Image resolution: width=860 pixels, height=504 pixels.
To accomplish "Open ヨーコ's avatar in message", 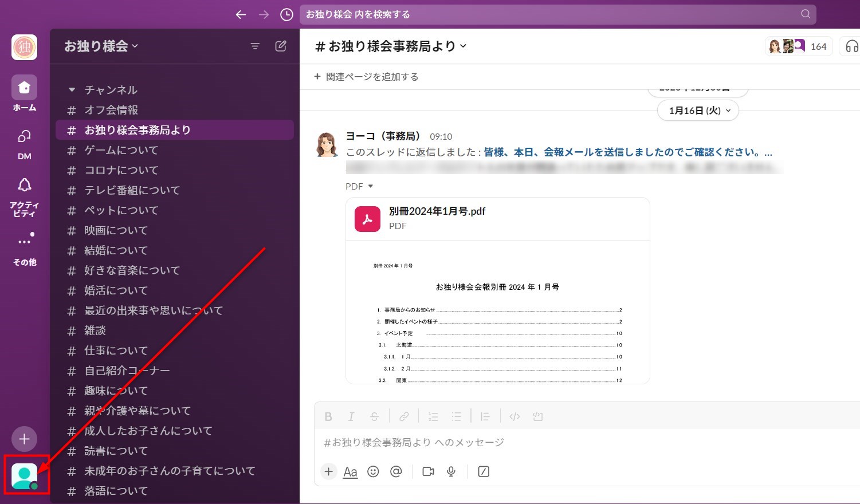I will pyautogui.click(x=327, y=144).
